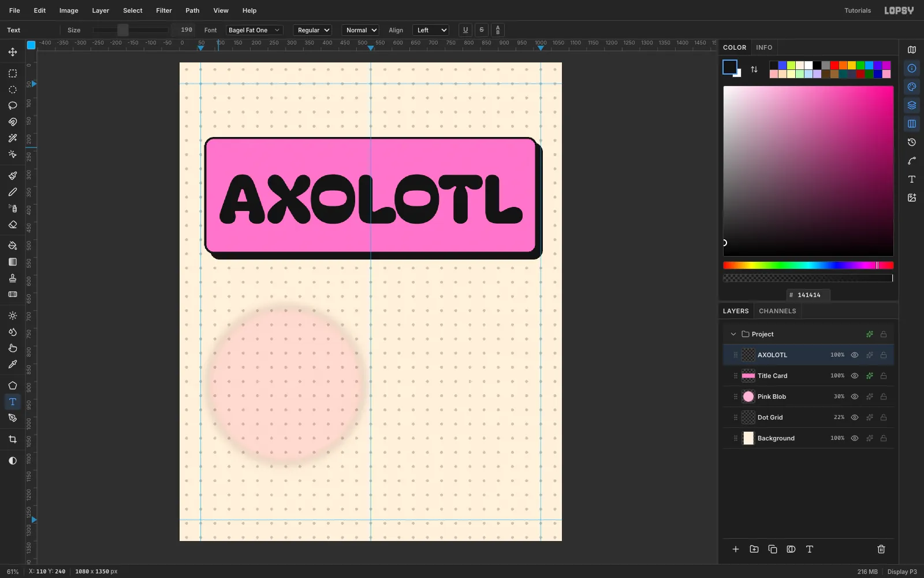The image size is (924, 578).
Task: Toggle lock on the Title Card layer
Action: point(884,376)
